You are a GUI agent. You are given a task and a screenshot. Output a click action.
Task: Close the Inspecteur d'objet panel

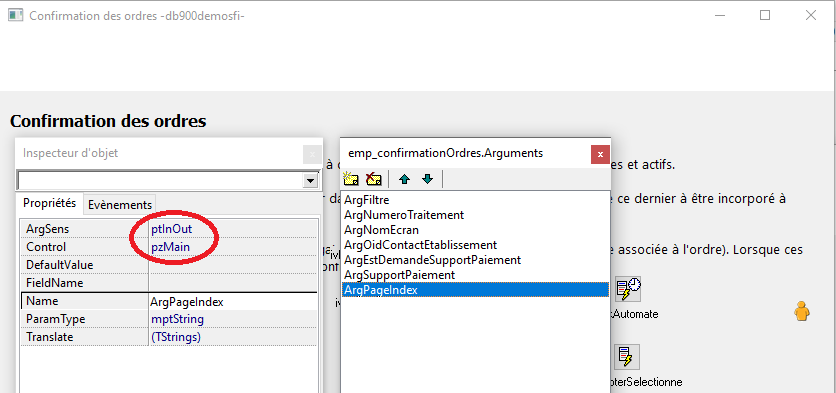tap(312, 155)
